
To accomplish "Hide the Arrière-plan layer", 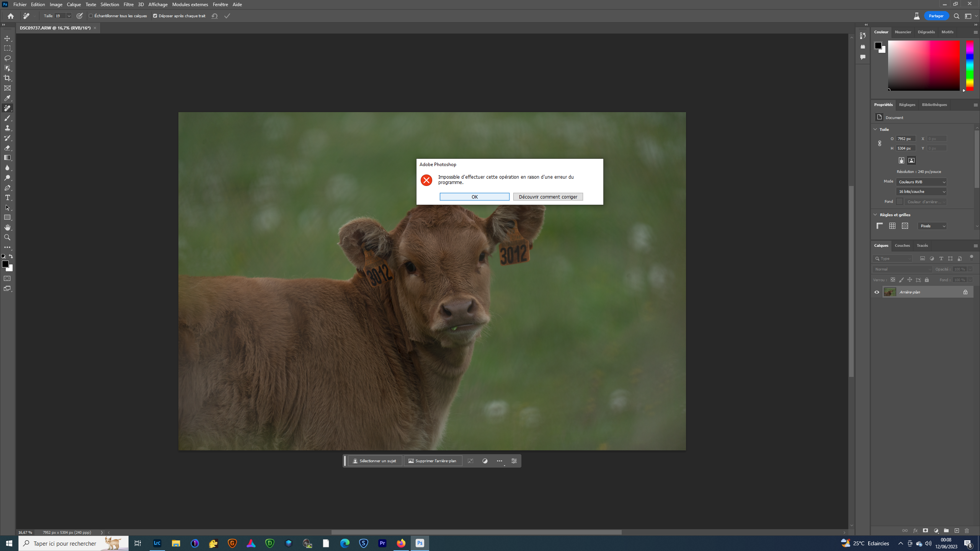I will tap(877, 292).
